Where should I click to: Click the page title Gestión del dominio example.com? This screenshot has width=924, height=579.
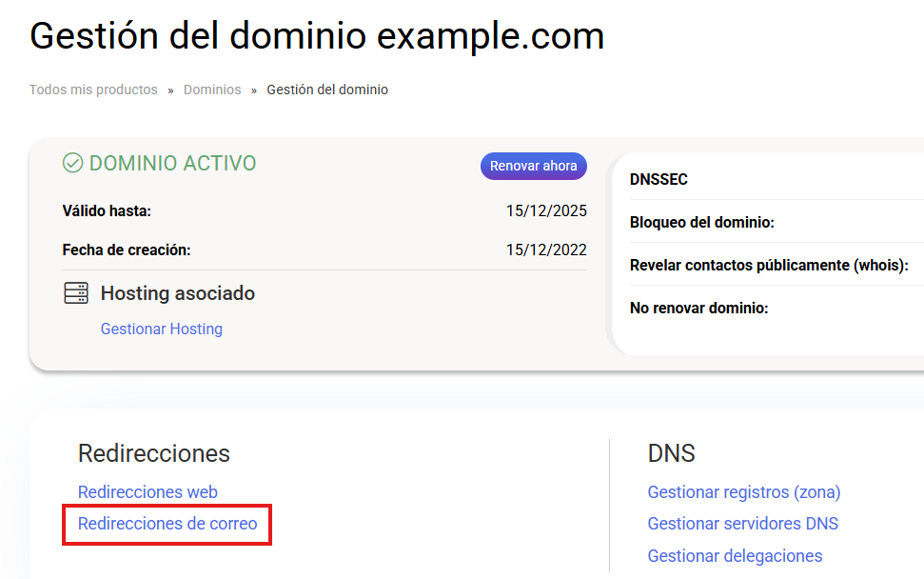click(x=317, y=36)
